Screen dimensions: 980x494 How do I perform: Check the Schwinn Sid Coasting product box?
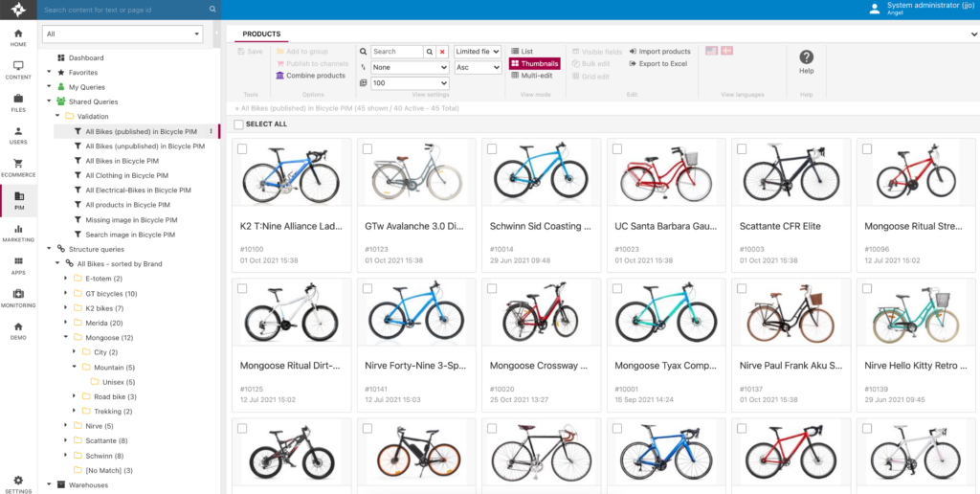(492, 148)
